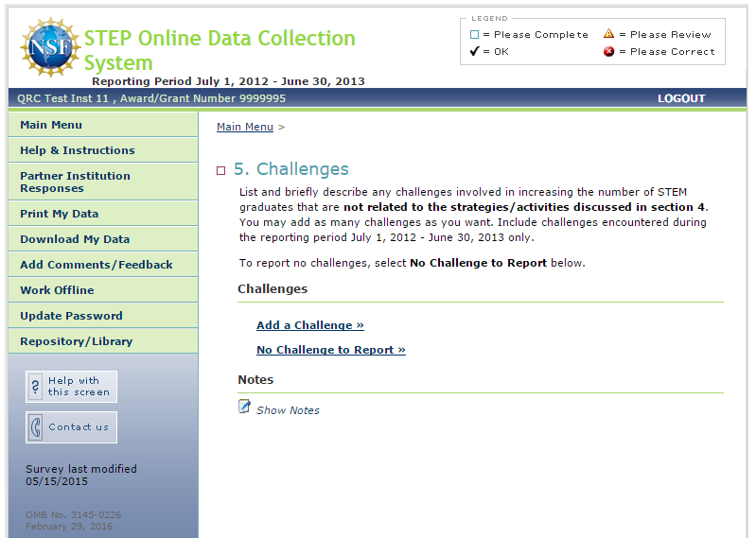Select No Challenge to Report link
This screenshot has height=538, width=756.
tap(331, 350)
